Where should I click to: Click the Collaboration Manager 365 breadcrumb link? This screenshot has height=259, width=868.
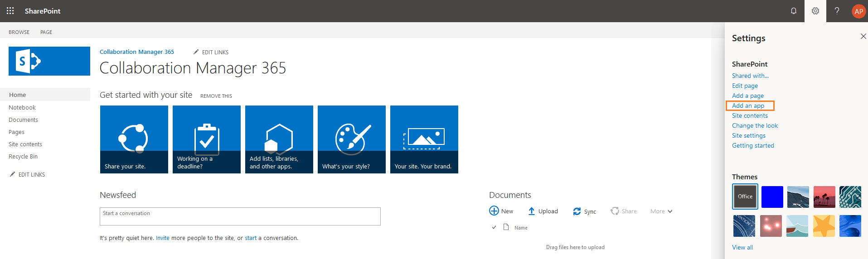coord(137,52)
